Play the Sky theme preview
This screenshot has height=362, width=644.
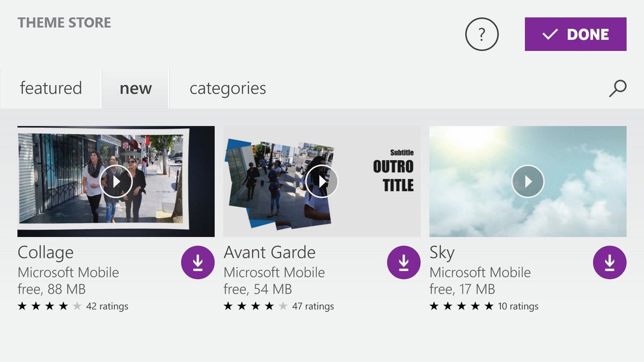[x=528, y=181]
